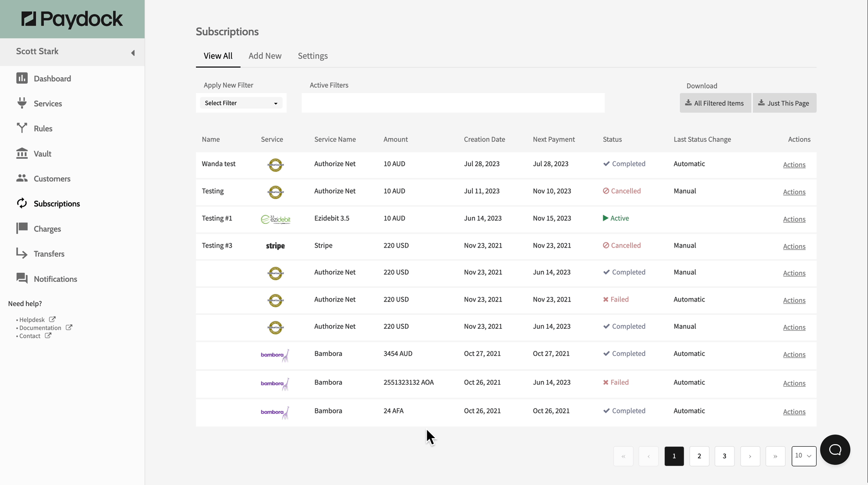Click the Just This Page download button
The width and height of the screenshot is (868, 485).
click(x=784, y=103)
